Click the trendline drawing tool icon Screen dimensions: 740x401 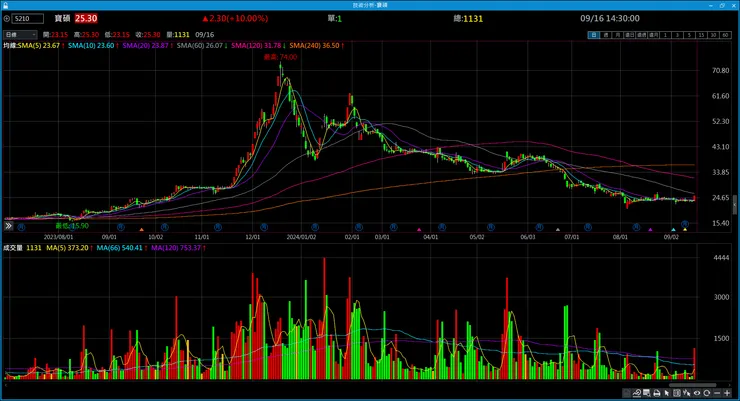coord(637,393)
